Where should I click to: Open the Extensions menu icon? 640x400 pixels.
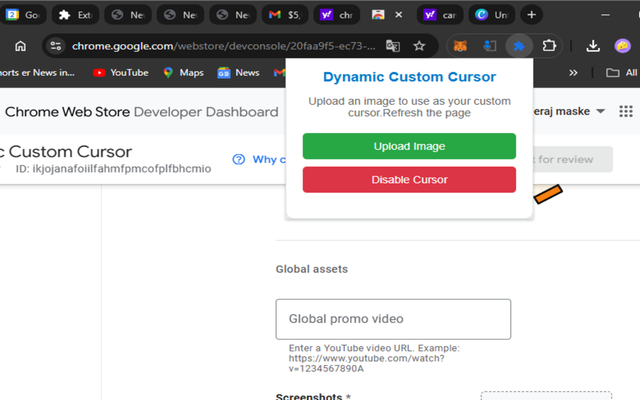549,45
